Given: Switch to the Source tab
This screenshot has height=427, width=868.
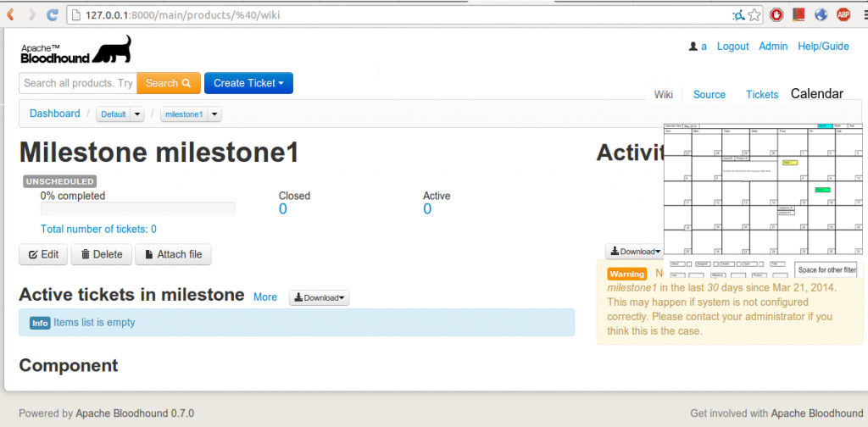Looking at the screenshot, I should 709,95.
